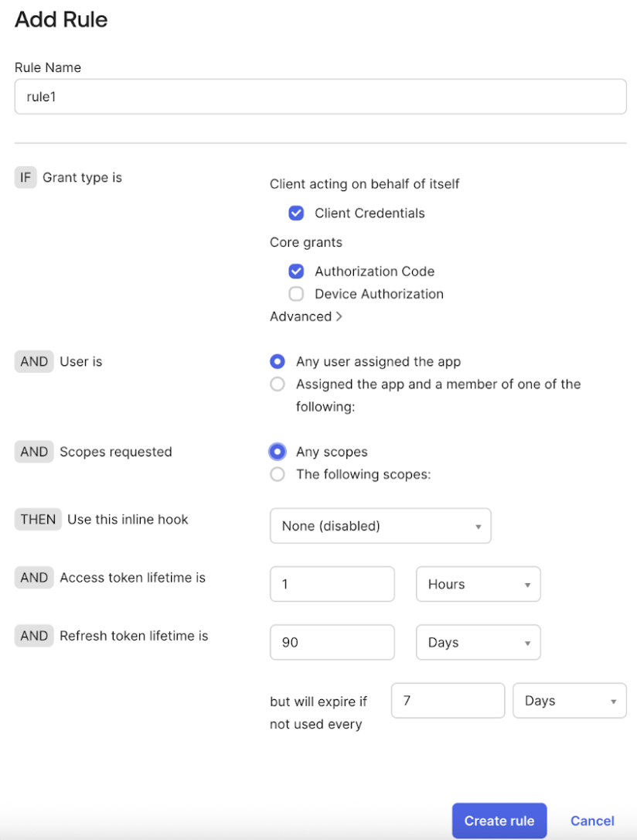The height and width of the screenshot is (840, 637).
Task: Click the Rule Name text field
Action: (x=320, y=97)
